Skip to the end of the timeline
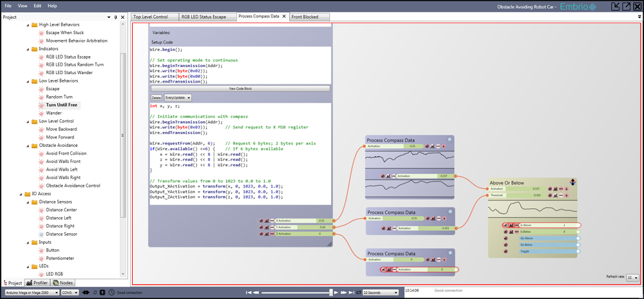This screenshot has height=299, width=644. click(351, 293)
